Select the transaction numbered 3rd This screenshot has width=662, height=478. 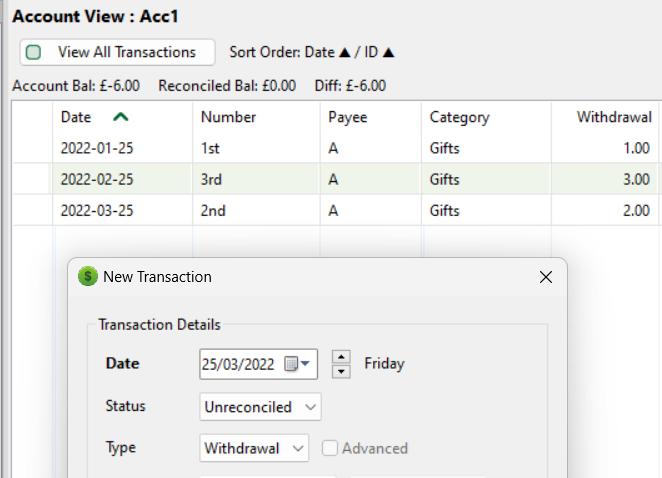213,180
